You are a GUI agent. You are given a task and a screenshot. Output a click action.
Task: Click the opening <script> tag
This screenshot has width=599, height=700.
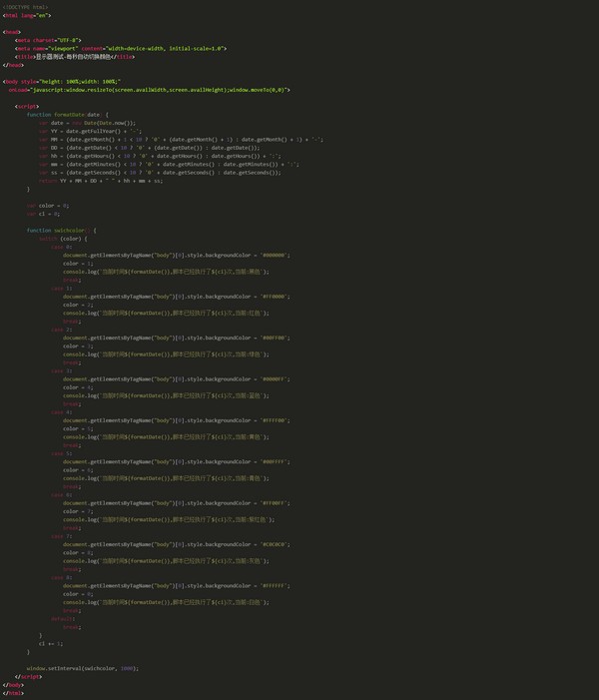(x=27, y=106)
